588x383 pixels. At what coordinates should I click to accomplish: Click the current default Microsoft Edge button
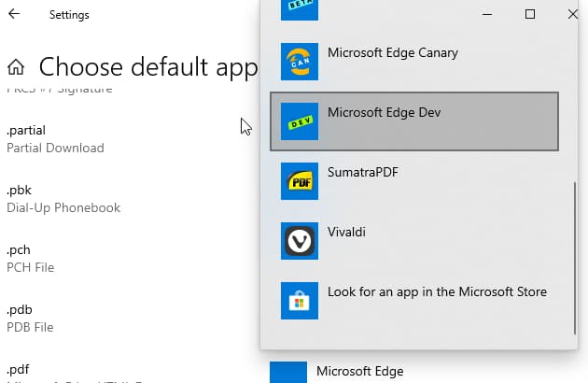[x=359, y=372]
